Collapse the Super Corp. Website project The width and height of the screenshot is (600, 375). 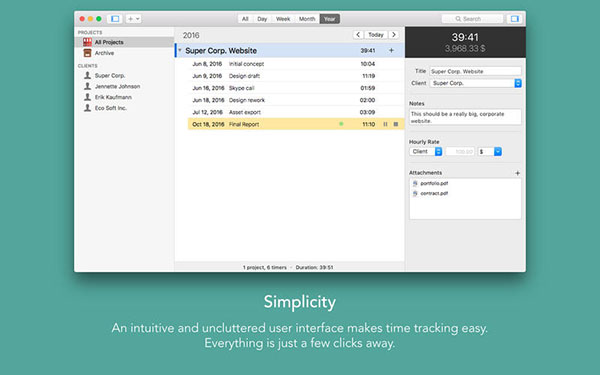[180, 51]
